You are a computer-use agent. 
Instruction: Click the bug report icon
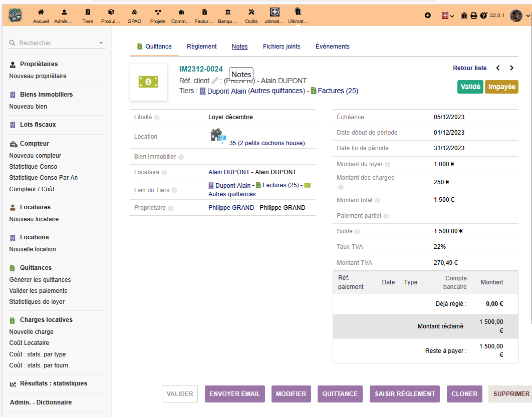[464, 16]
